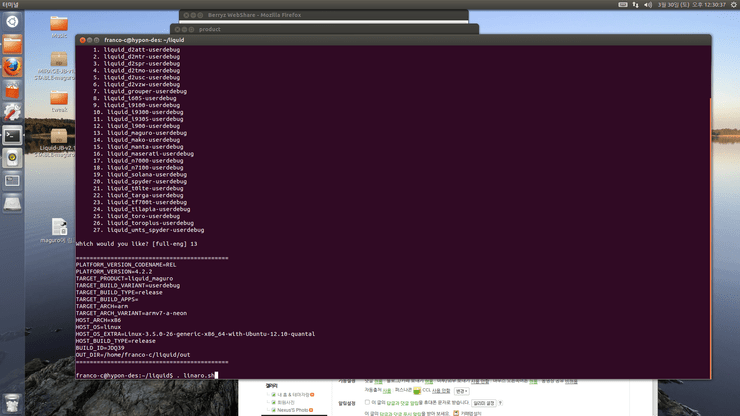This screenshot has width=740, height=416.
Task: Open the Ubuntu Dash home launcher
Action: point(12,21)
